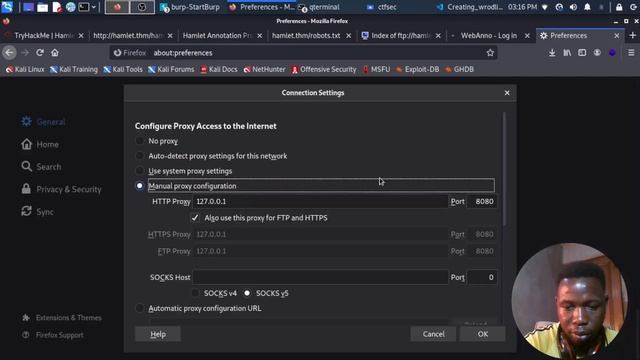Open Kali Tools bookmark

123,69
